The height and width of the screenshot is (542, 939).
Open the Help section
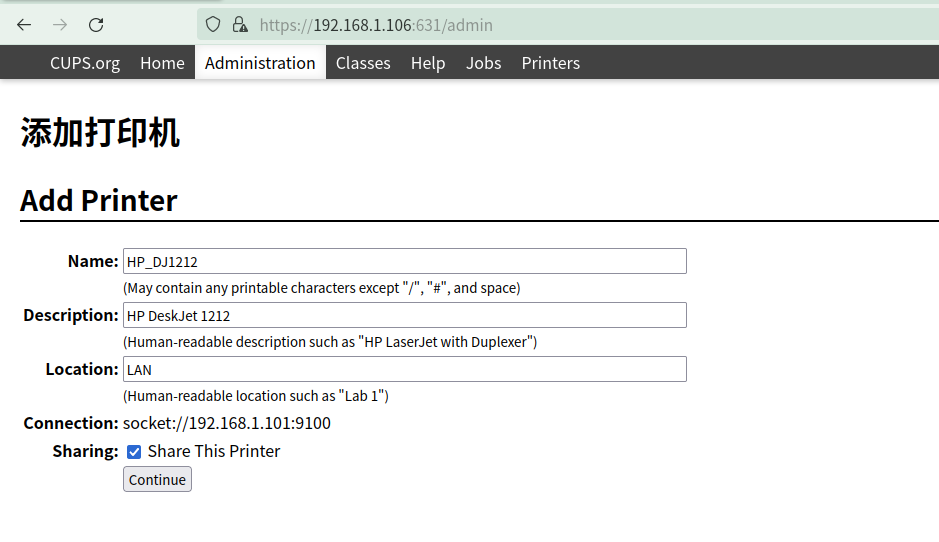tap(428, 63)
